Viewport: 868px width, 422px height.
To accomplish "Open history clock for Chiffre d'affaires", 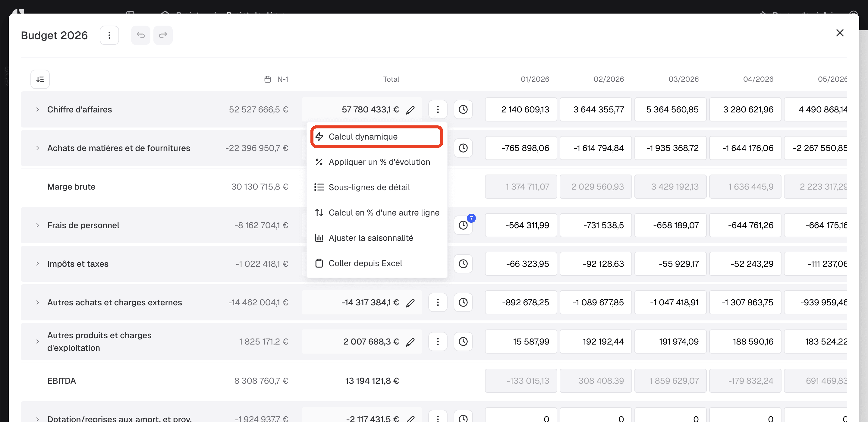I will (x=463, y=109).
